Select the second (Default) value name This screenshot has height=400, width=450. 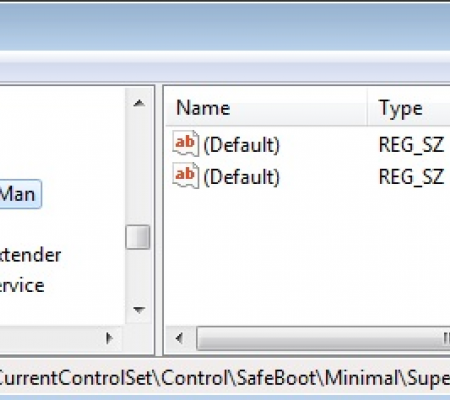pyautogui.click(x=241, y=177)
